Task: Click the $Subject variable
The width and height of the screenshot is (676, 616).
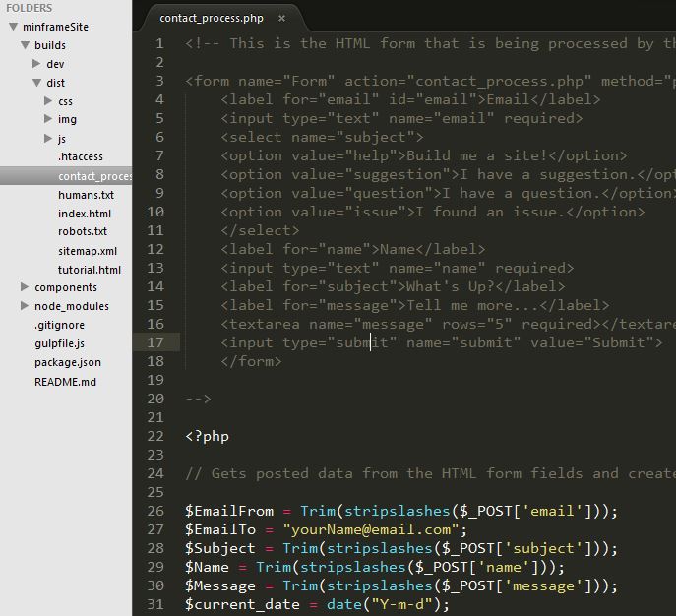Action: 220,548
